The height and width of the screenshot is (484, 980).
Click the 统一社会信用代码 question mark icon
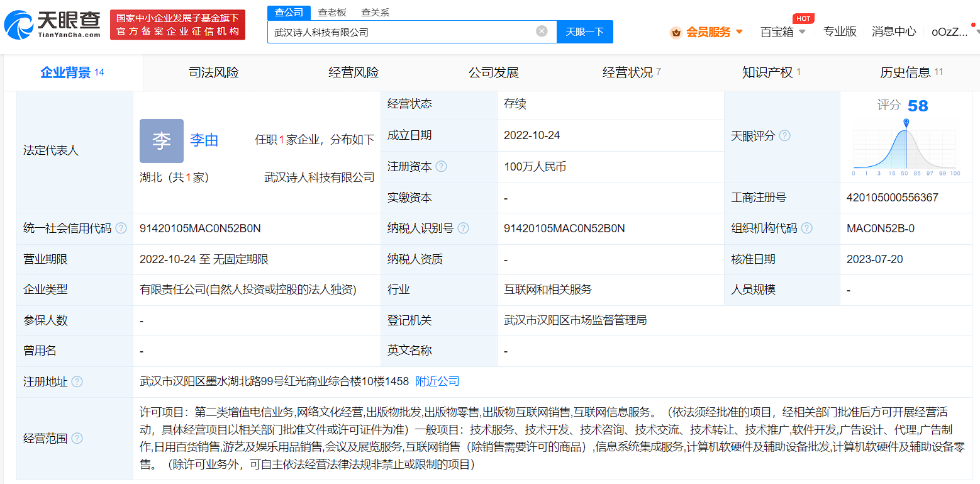point(122,228)
